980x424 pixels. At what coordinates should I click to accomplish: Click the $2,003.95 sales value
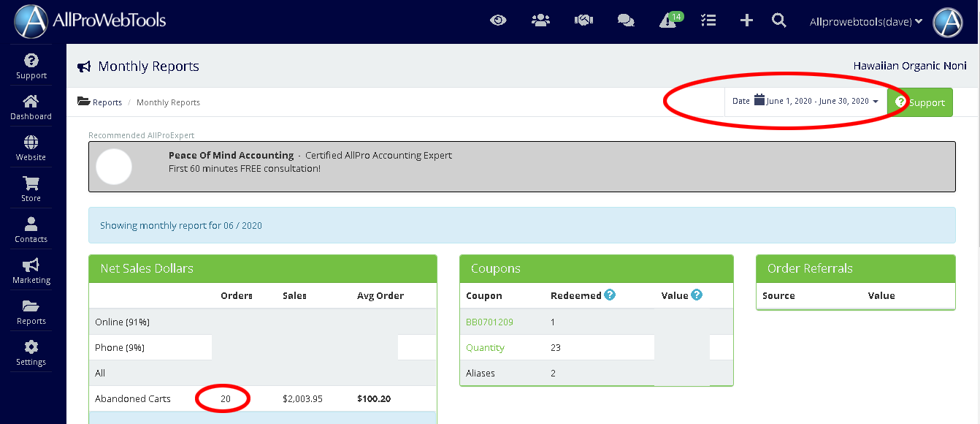(302, 399)
